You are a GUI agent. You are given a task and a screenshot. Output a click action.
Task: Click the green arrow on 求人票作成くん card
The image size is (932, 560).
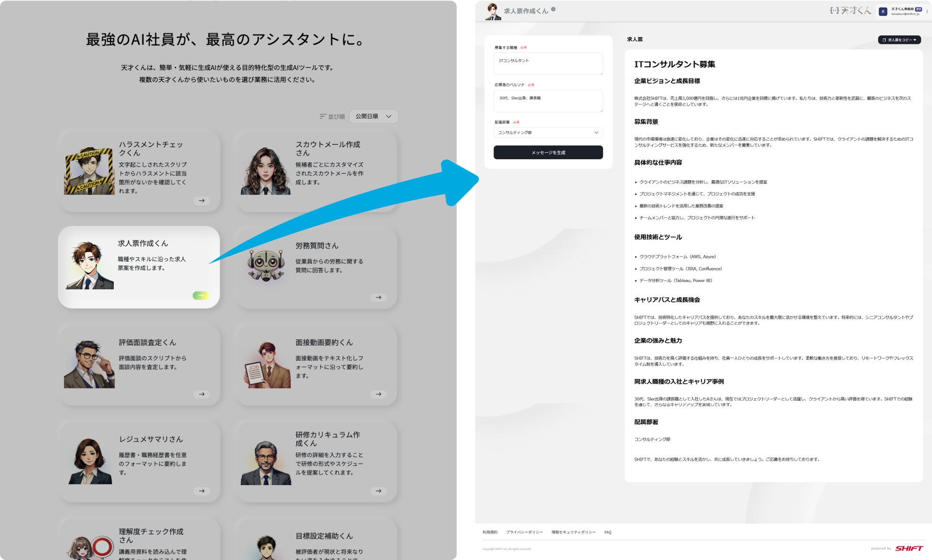[201, 295]
